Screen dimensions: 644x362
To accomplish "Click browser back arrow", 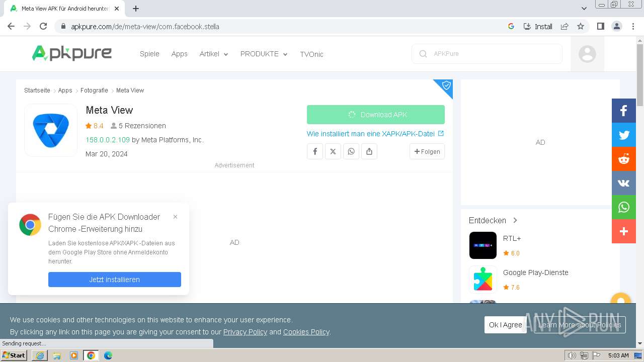I will coord(11,26).
